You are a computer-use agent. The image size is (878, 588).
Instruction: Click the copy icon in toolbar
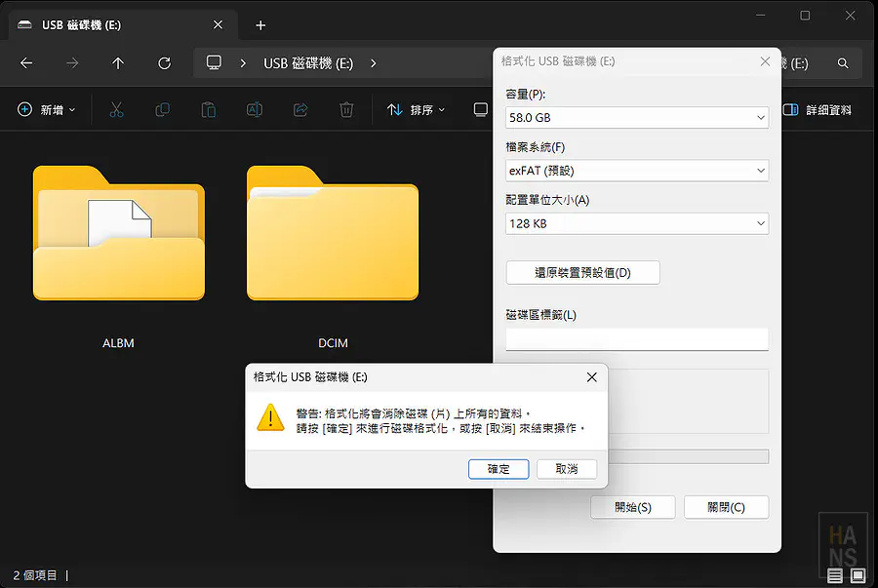coord(163,110)
